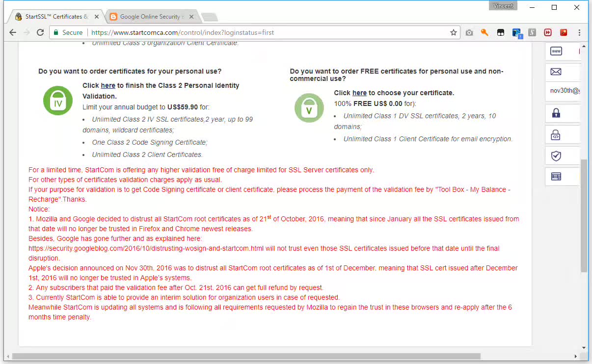The width and height of the screenshot is (592, 364).
Task: Click the browser back arrow
Action: point(13,32)
